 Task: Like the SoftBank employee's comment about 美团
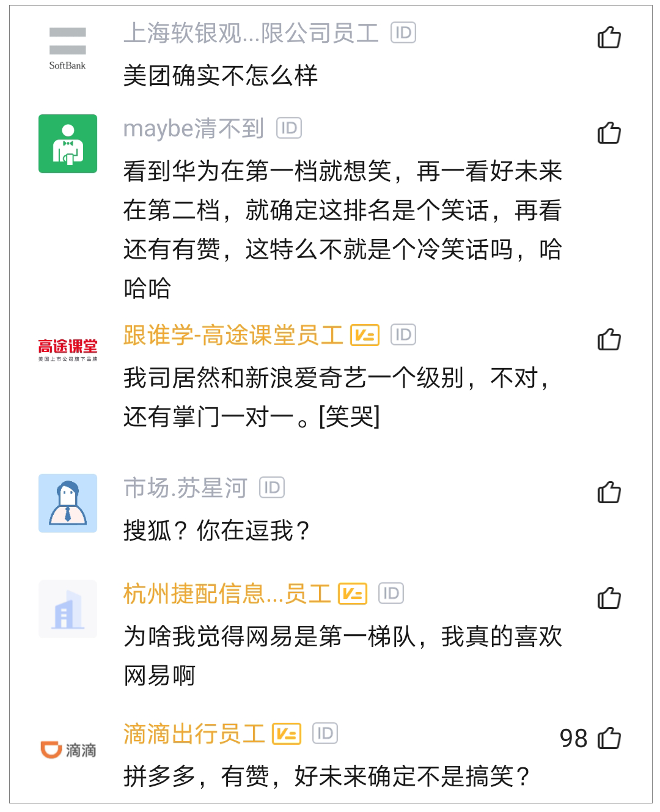point(609,38)
